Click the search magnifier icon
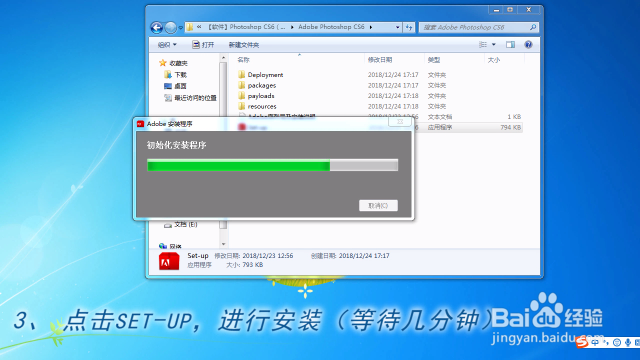 coord(533,27)
